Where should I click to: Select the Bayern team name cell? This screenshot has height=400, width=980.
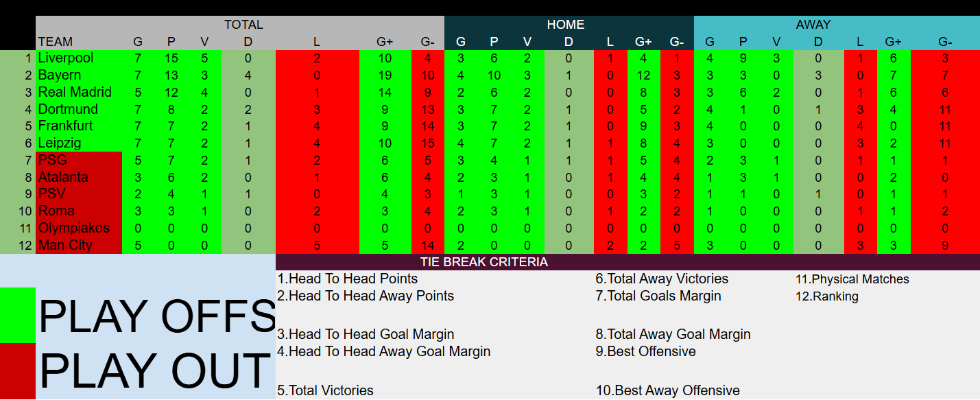[79, 75]
